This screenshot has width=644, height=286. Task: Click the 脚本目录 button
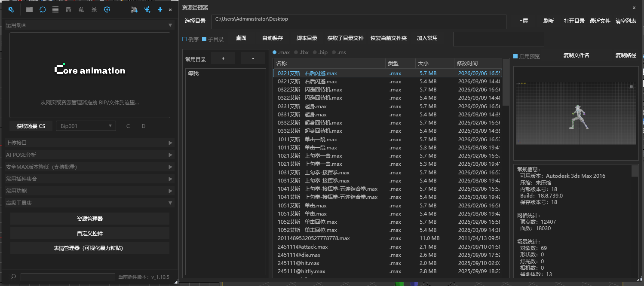tap(307, 38)
